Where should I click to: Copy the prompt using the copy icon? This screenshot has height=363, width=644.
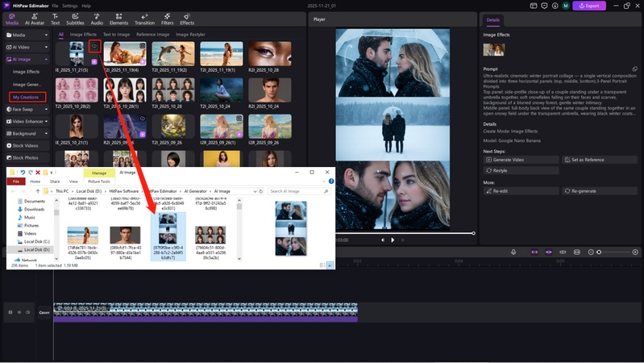click(x=635, y=69)
